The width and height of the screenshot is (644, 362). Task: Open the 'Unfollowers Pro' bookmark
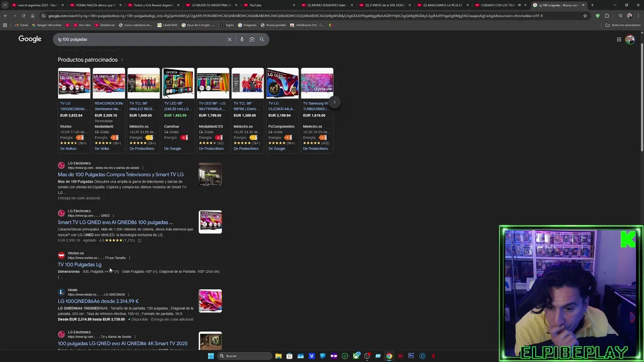pyautogui.click(x=307, y=25)
